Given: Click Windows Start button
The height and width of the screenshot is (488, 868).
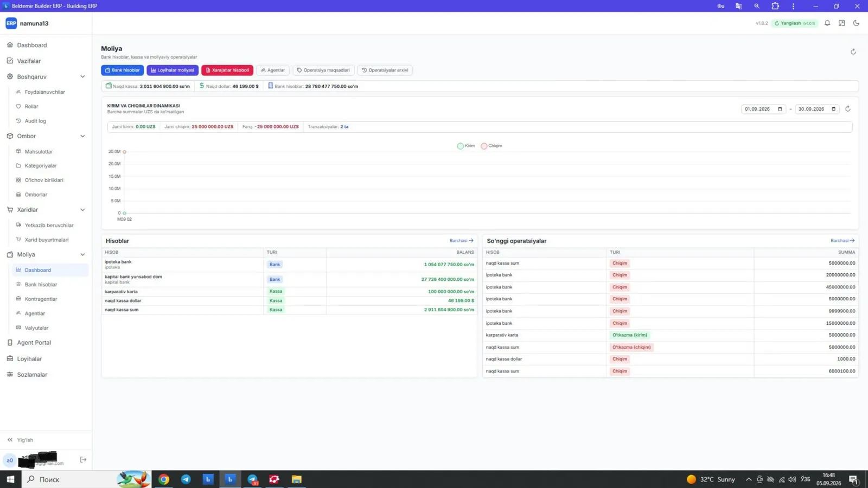Looking at the screenshot, I should [10, 479].
